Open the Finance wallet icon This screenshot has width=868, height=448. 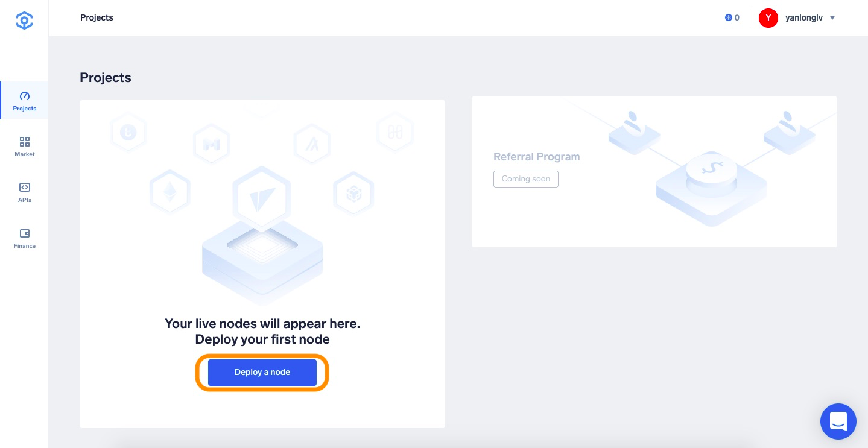click(25, 233)
